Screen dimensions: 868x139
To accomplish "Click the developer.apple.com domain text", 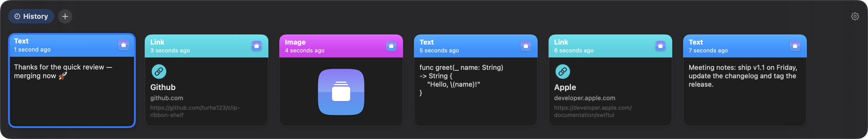I will [585, 98].
